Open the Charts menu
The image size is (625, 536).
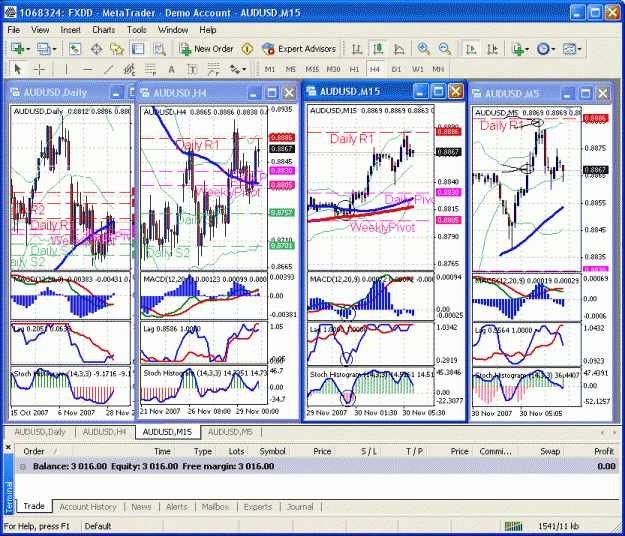104,30
